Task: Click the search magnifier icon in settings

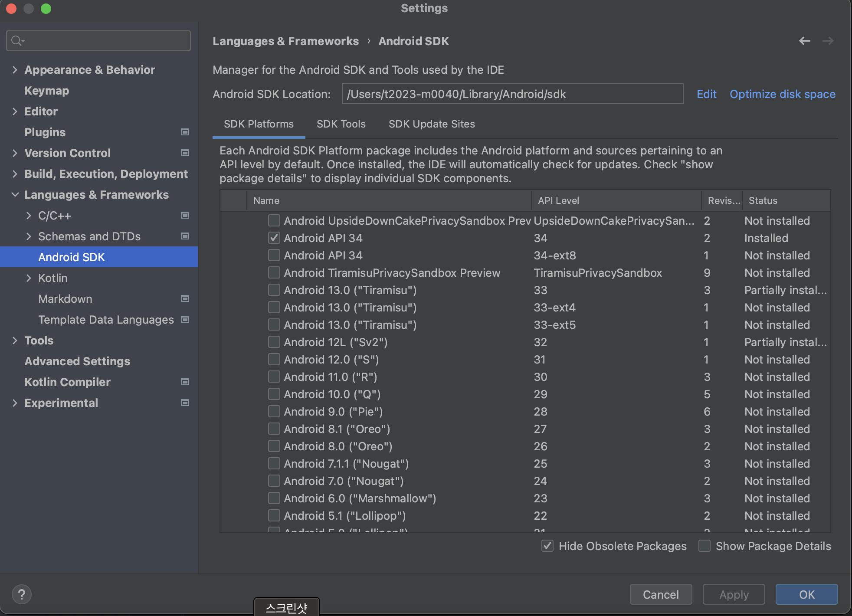Action: click(17, 41)
